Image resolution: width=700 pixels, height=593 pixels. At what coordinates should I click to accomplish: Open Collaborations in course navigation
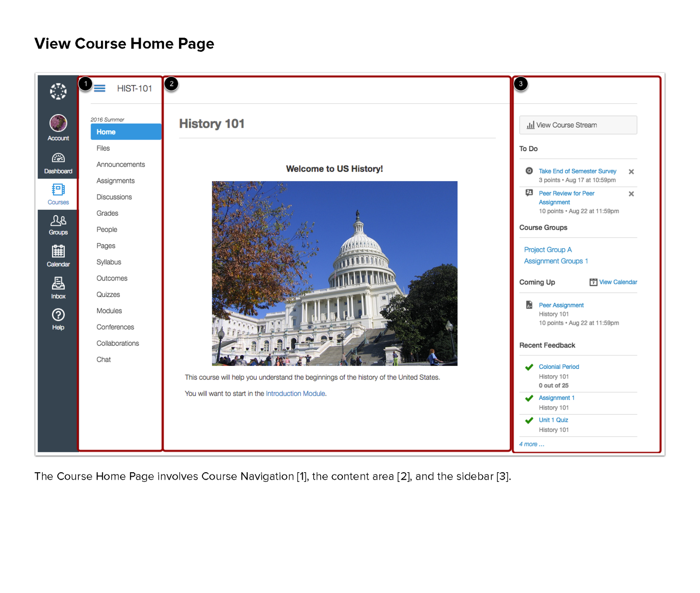click(x=118, y=343)
